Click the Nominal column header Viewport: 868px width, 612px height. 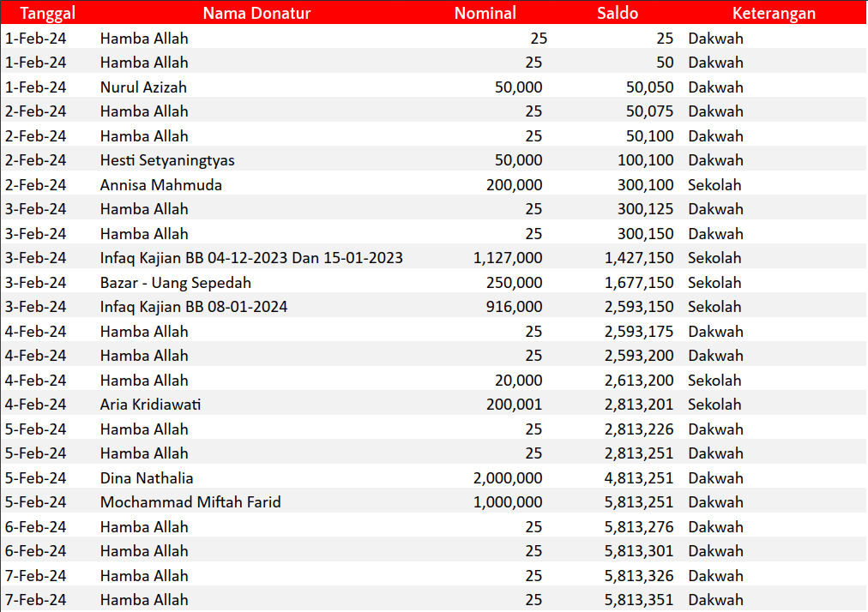point(485,13)
